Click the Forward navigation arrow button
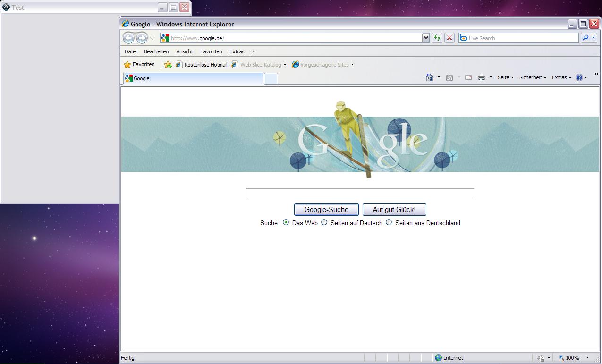This screenshot has height=364, width=602. click(x=142, y=38)
